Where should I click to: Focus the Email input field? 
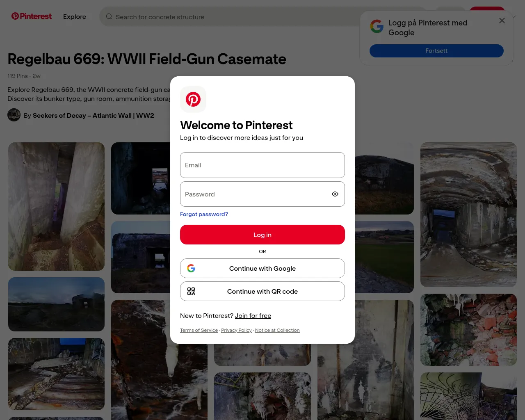262,165
